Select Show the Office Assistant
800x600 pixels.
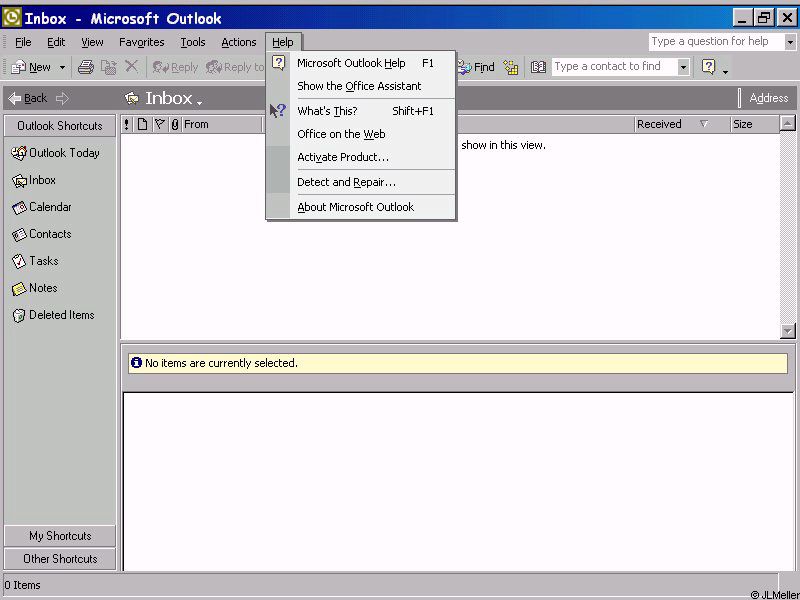pyautogui.click(x=359, y=86)
